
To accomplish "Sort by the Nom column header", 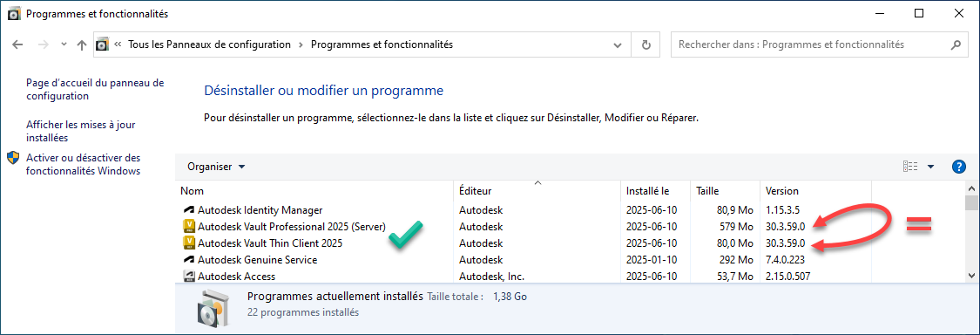I will [315, 191].
